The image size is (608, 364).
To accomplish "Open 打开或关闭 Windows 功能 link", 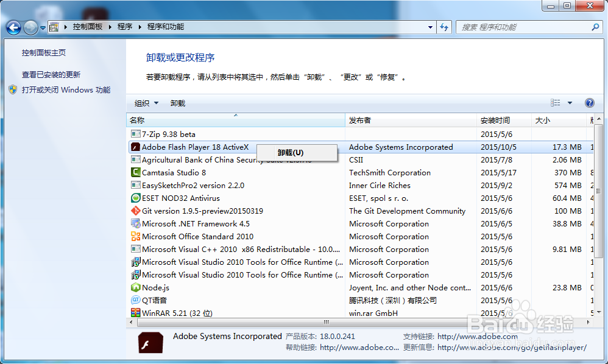I will (66, 90).
